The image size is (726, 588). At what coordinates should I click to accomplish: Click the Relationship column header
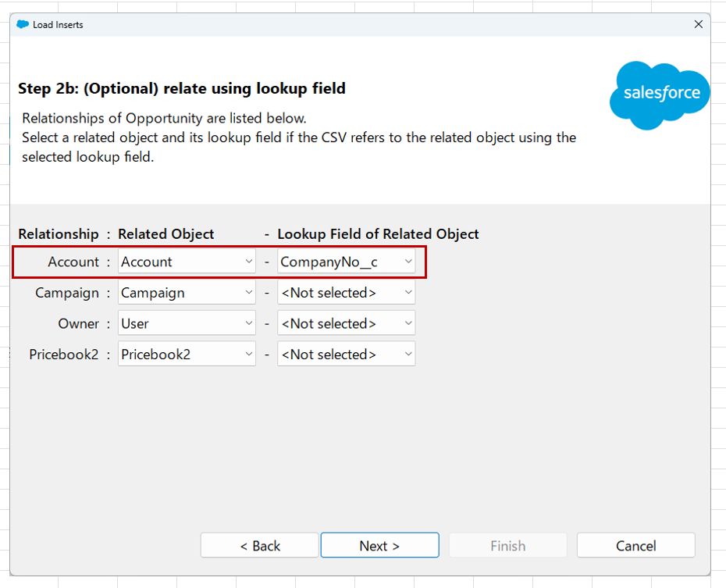[x=59, y=234]
